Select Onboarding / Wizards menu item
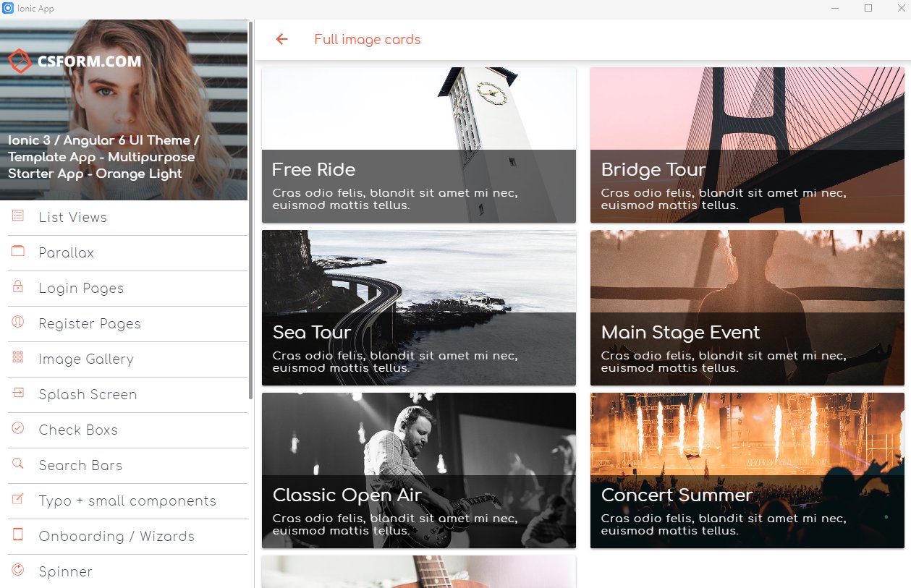The image size is (911, 588). click(x=127, y=537)
